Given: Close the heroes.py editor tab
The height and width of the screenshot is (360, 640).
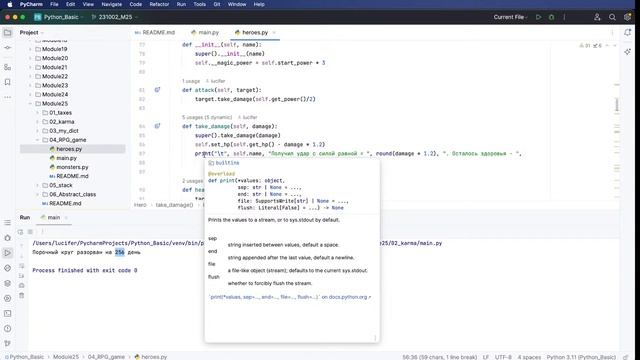Looking at the screenshot, I should [274, 33].
